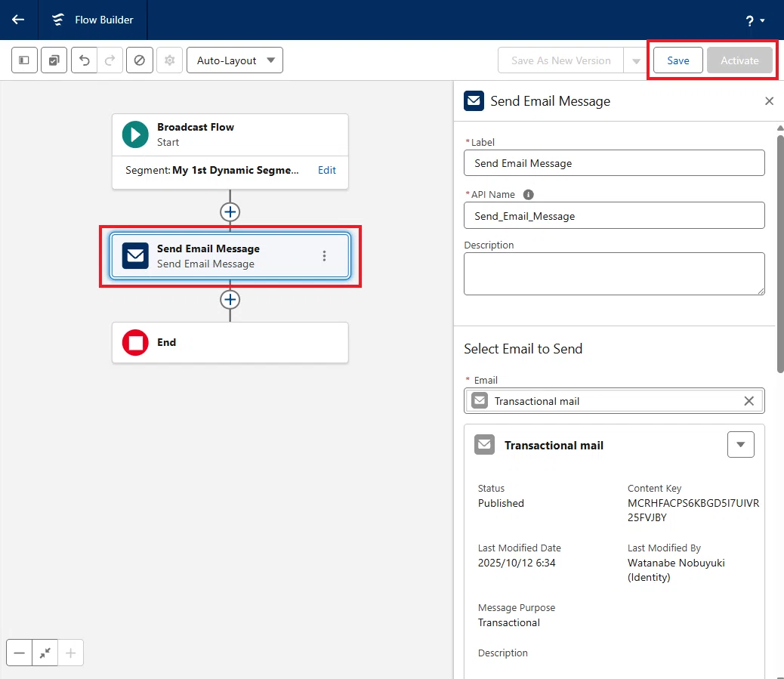The image size is (784, 679).
Task: Zoom in the canvas
Action: pyautogui.click(x=70, y=653)
